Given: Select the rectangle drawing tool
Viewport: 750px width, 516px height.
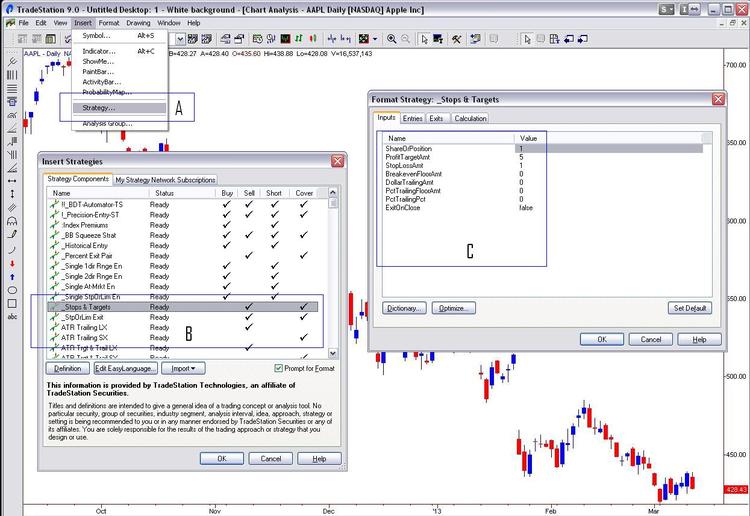Looking at the screenshot, I should point(12,304).
